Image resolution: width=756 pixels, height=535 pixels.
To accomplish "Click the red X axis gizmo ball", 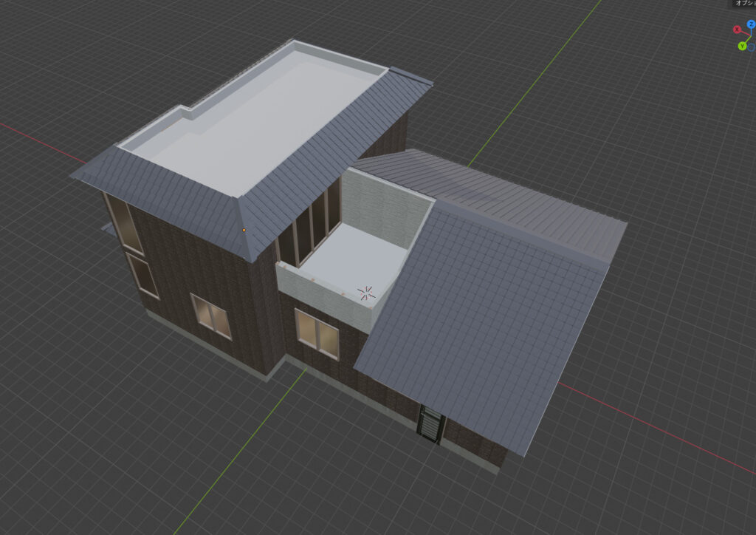I will (x=737, y=30).
